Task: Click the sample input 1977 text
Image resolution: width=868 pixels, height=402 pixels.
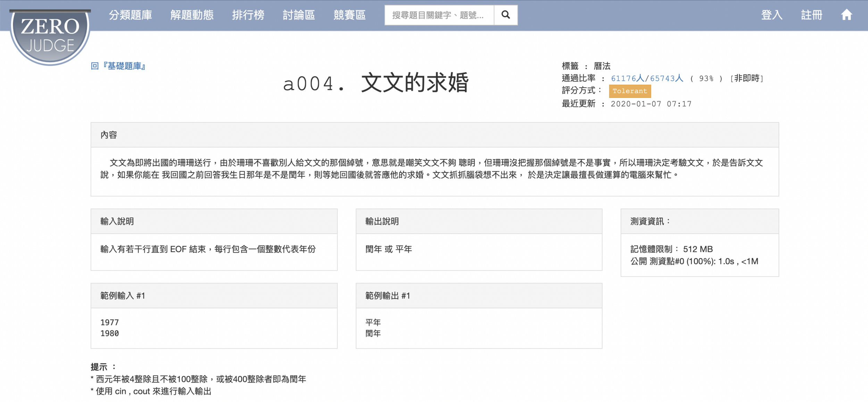Action: click(110, 322)
